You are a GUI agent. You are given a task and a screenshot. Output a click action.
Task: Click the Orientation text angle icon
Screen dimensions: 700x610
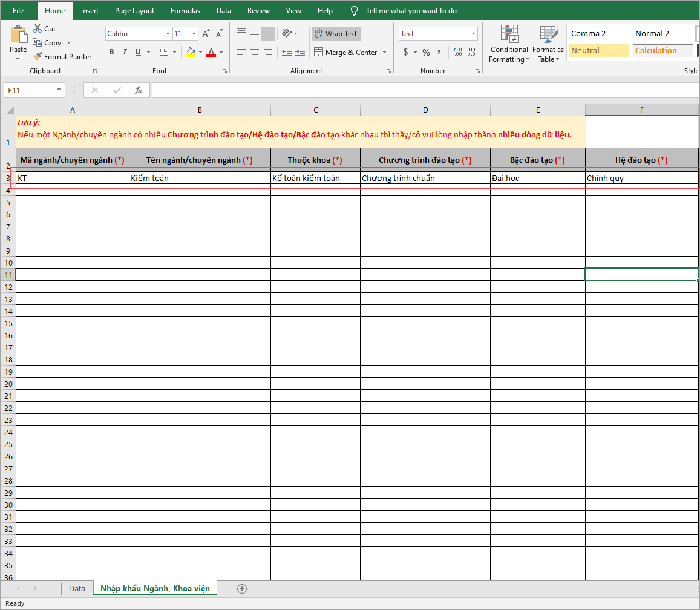[x=287, y=33]
